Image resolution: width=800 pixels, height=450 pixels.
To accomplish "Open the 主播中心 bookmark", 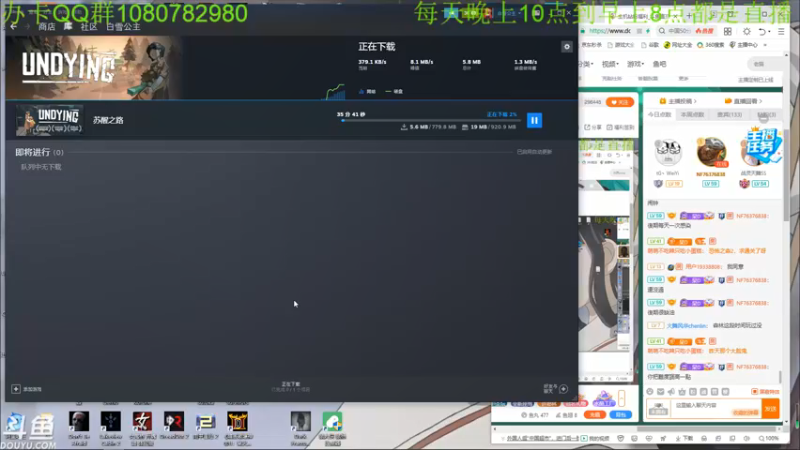I will click(x=743, y=45).
